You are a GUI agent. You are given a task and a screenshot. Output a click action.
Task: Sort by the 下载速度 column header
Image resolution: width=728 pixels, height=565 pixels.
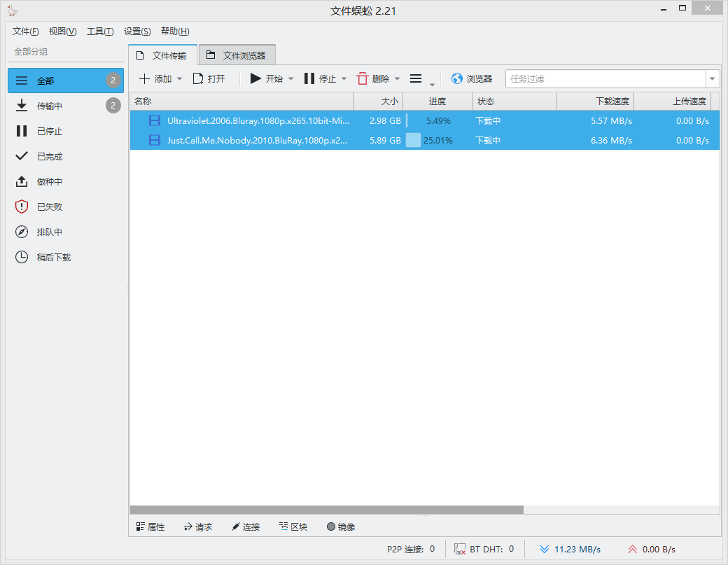(595, 102)
